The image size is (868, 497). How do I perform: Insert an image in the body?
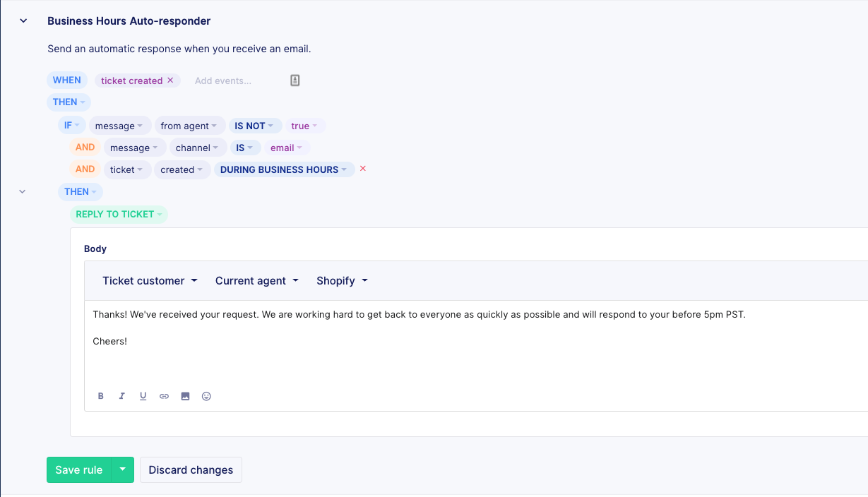click(185, 396)
